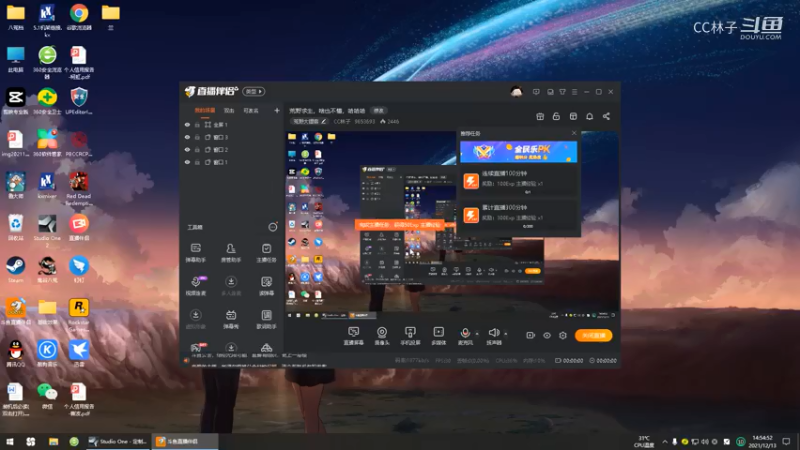Add a 摄像头 camera source
Viewport: 800px width, 450px height.
pyautogui.click(x=382, y=336)
